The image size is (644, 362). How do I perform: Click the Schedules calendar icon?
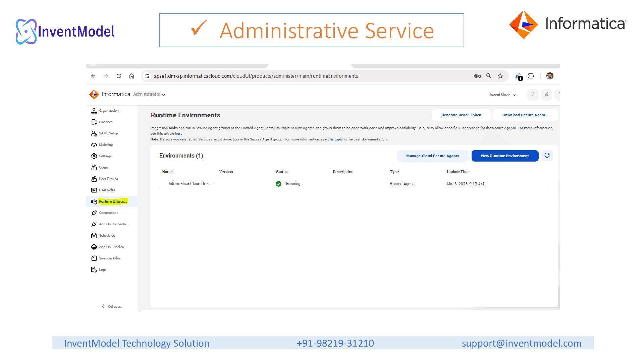[x=94, y=236]
